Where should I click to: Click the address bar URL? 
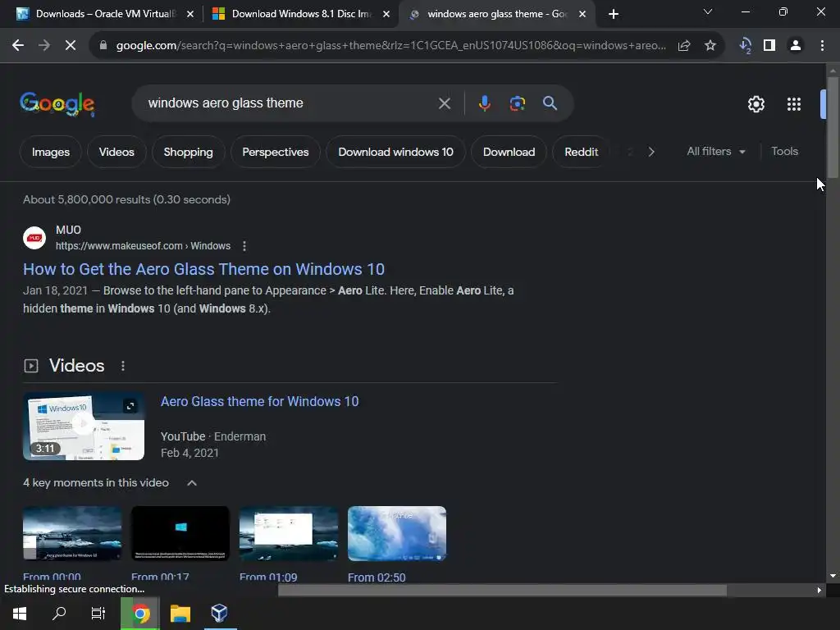point(391,46)
